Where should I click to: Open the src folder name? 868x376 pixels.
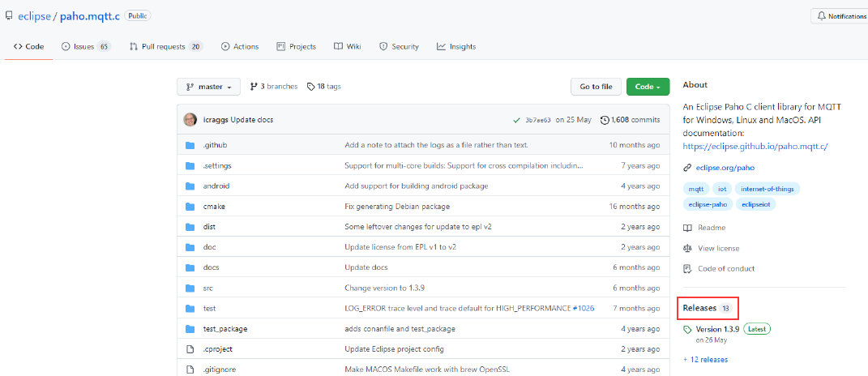(208, 288)
